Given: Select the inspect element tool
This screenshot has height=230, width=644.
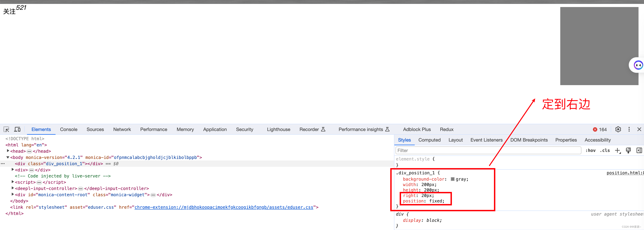Looking at the screenshot, I should [6, 129].
